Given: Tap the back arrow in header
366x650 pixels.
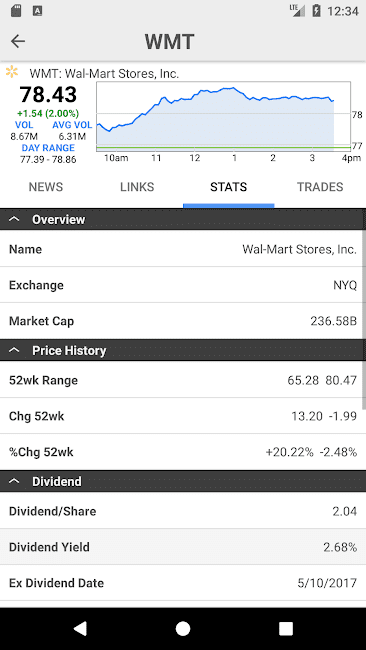Looking at the screenshot, I should point(18,41).
